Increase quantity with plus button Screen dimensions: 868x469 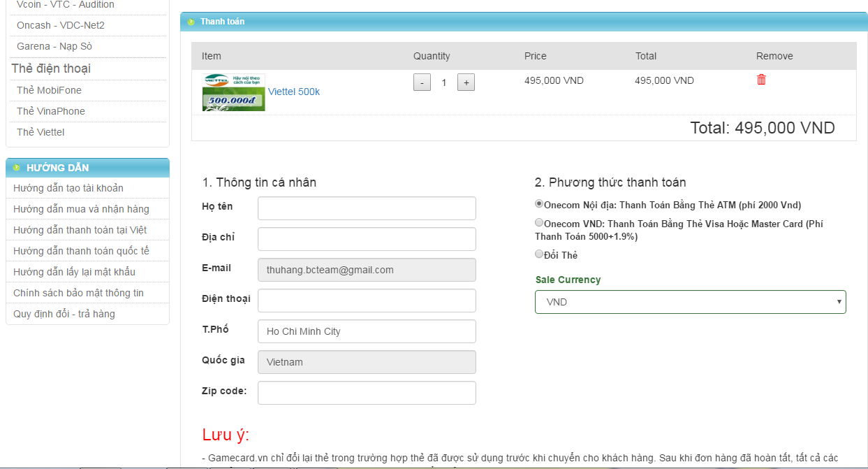pyautogui.click(x=466, y=82)
